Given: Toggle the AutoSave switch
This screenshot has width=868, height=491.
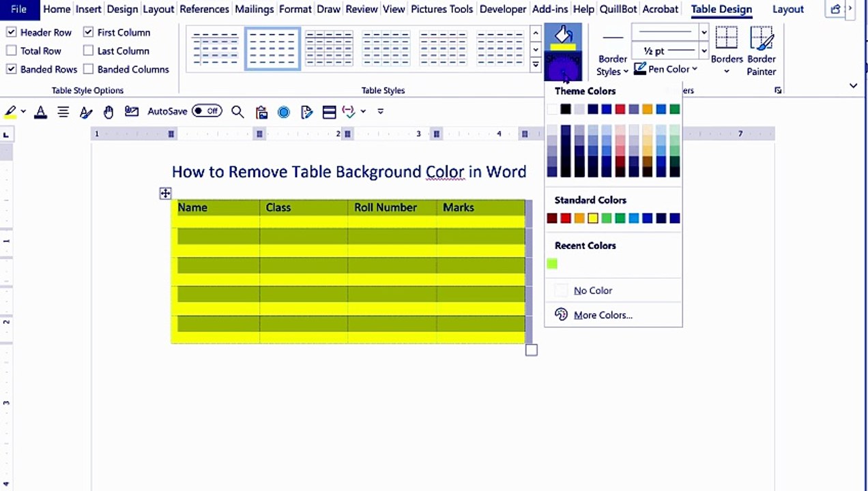Looking at the screenshot, I should coord(207,110).
